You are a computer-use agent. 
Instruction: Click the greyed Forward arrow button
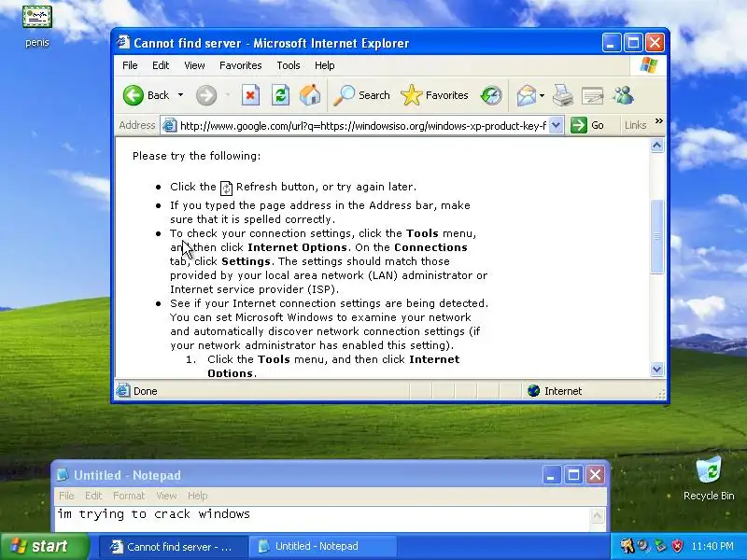pos(206,95)
